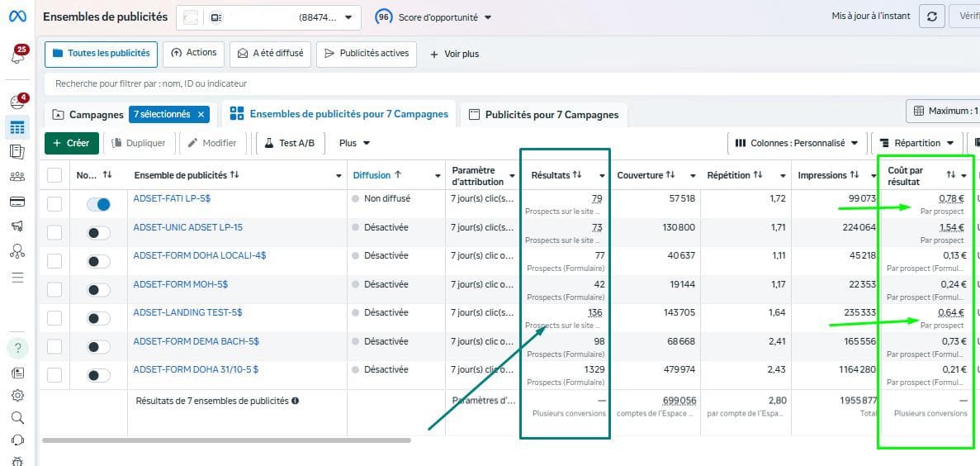Select the Publicités actives filter
The width and height of the screenshot is (980, 466).
click(x=367, y=54)
